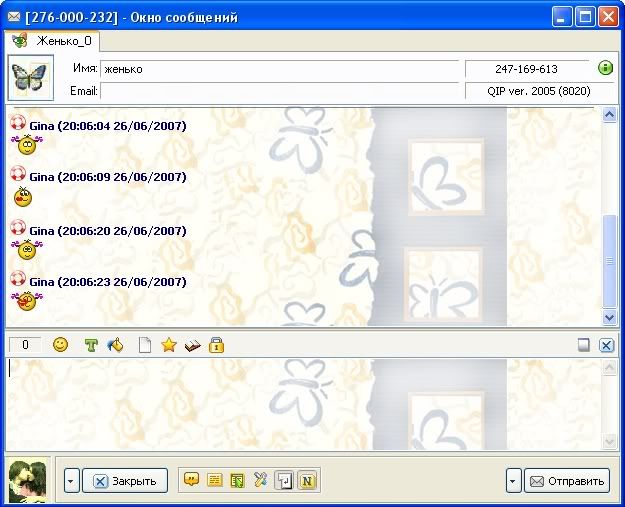
Task: Open the background color paint bucket
Action: pyautogui.click(x=116, y=345)
